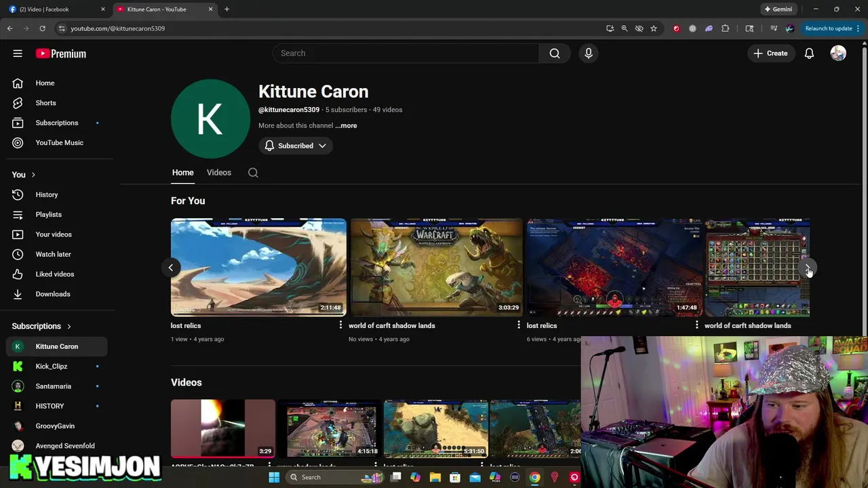The width and height of the screenshot is (868, 488).
Task: Play the 5:31:50 video thumbnail
Action: [436, 428]
